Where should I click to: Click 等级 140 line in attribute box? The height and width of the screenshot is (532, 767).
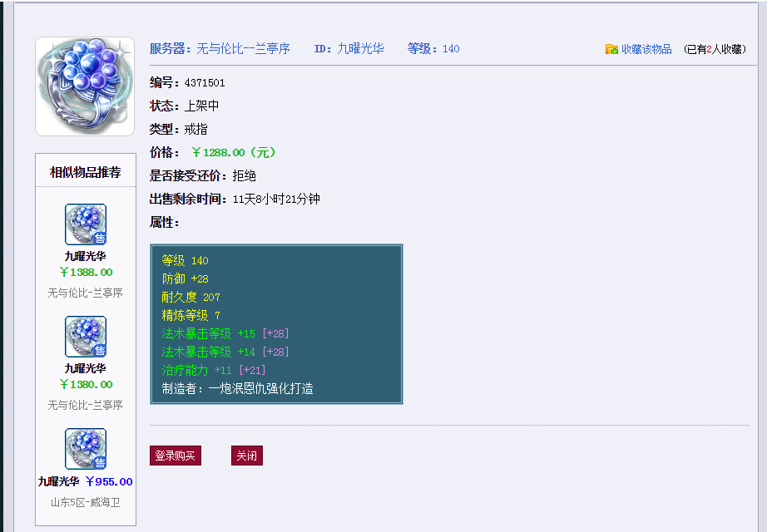pyautogui.click(x=186, y=260)
